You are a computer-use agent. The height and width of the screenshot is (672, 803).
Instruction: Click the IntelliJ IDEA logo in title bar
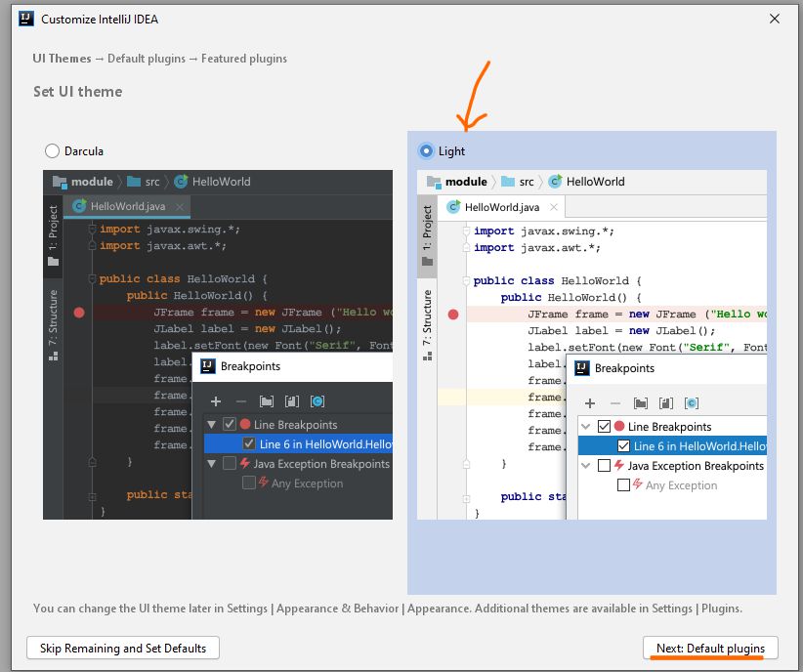coord(25,19)
